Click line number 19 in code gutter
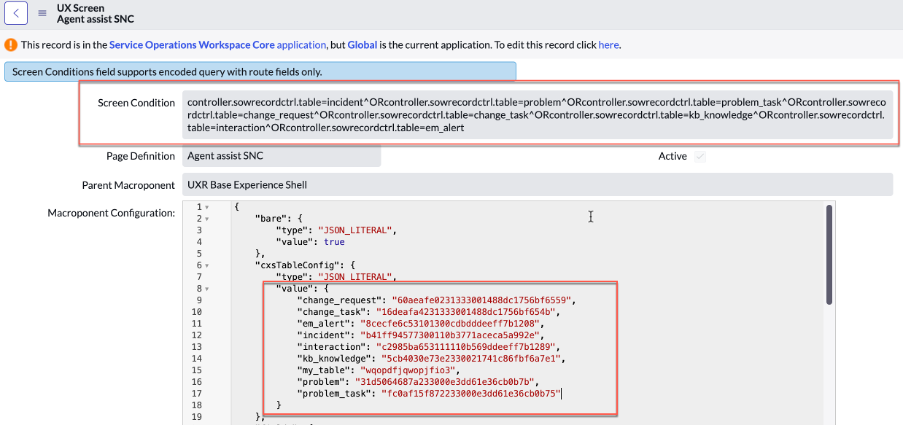Viewport: 904px width, 426px height. pyautogui.click(x=197, y=417)
